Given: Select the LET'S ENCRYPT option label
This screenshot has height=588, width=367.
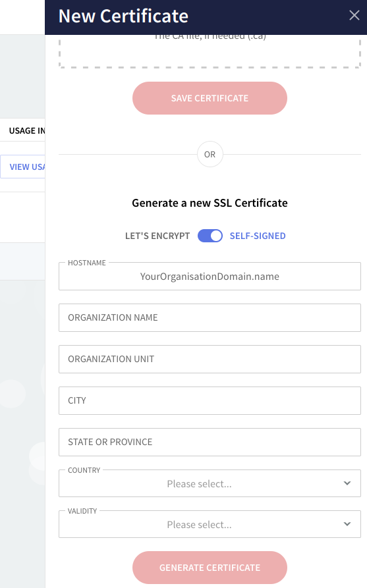Looking at the screenshot, I should tap(157, 236).
